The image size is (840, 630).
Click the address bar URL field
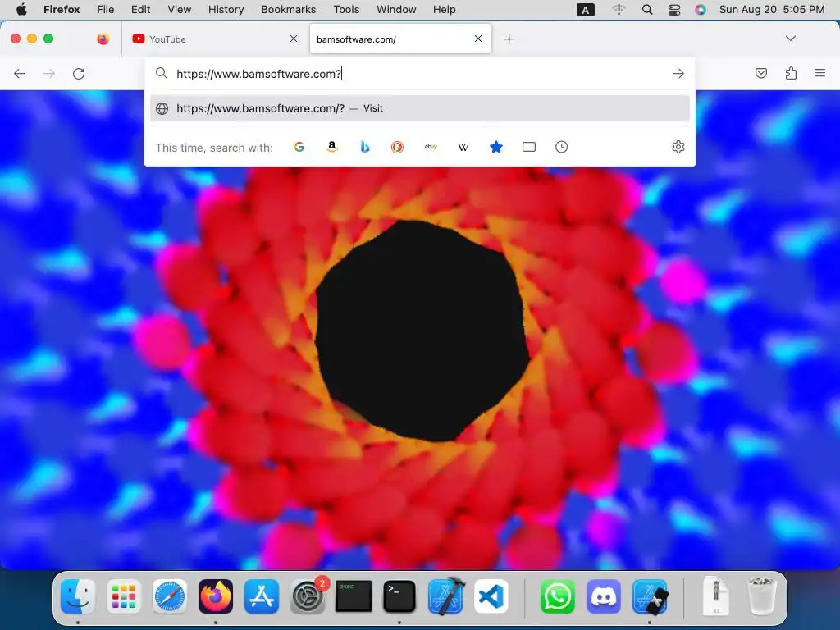[420, 73]
